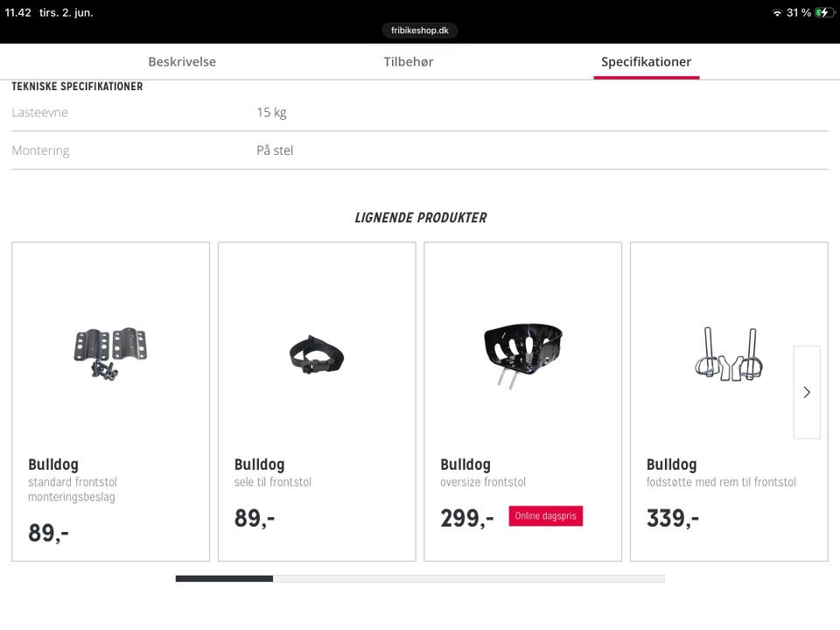Click Bulldog title above oversize frontstol
The height and width of the screenshot is (630, 840).
pyautogui.click(x=465, y=465)
